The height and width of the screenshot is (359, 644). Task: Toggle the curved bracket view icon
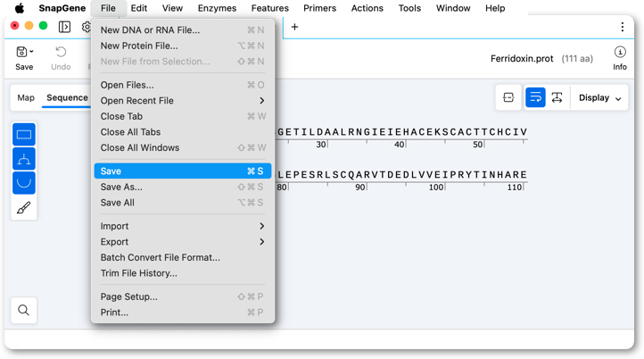coord(24,182)
